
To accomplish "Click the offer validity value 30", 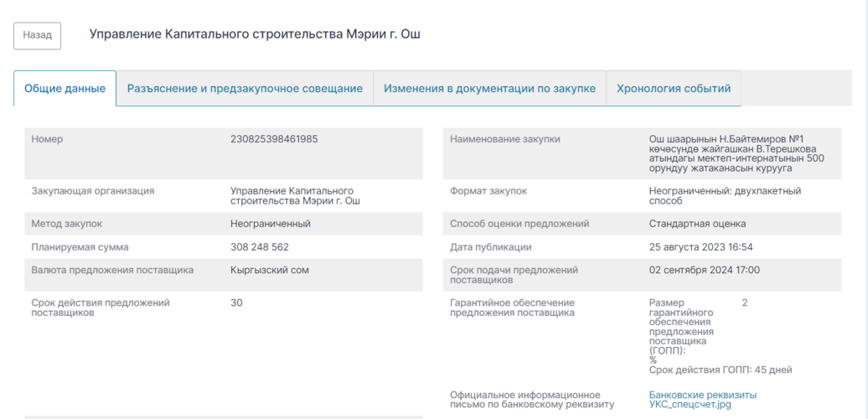I will [236, 303].
